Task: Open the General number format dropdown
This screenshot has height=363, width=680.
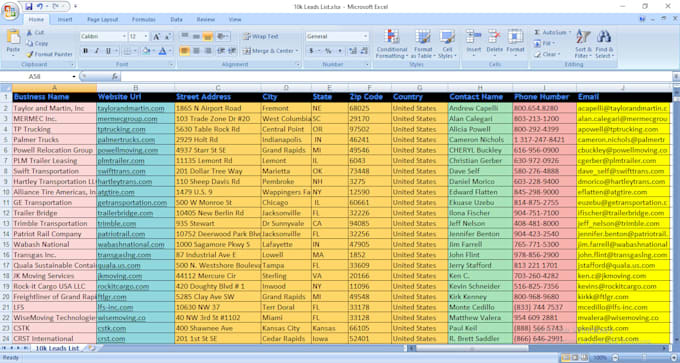Action: (x=366, y=36)
